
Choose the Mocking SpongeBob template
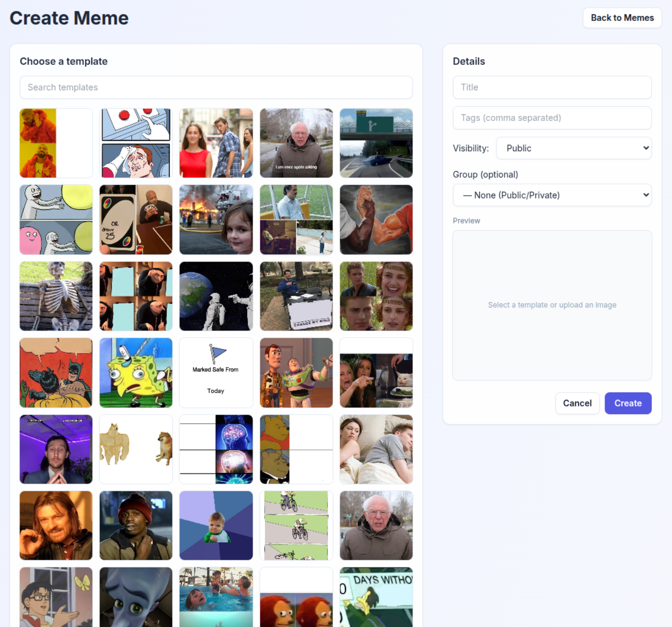[136, 373]
